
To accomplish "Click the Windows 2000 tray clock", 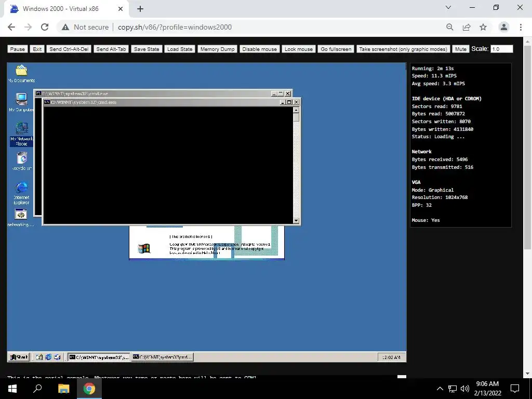I will pos(391,357).
